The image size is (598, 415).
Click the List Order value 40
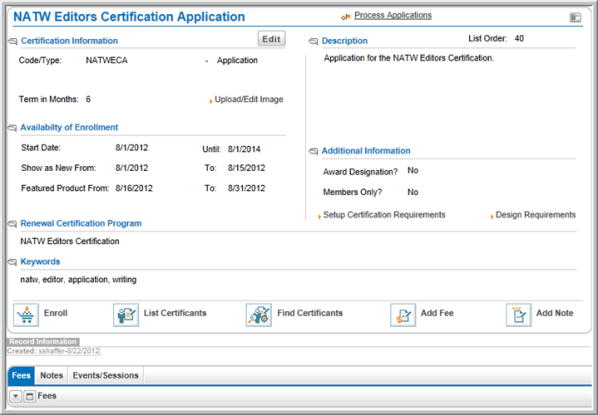coord(519,39)
